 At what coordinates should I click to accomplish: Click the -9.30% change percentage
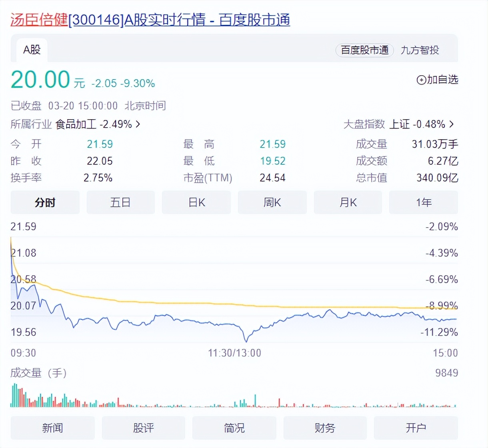point(138,83)
